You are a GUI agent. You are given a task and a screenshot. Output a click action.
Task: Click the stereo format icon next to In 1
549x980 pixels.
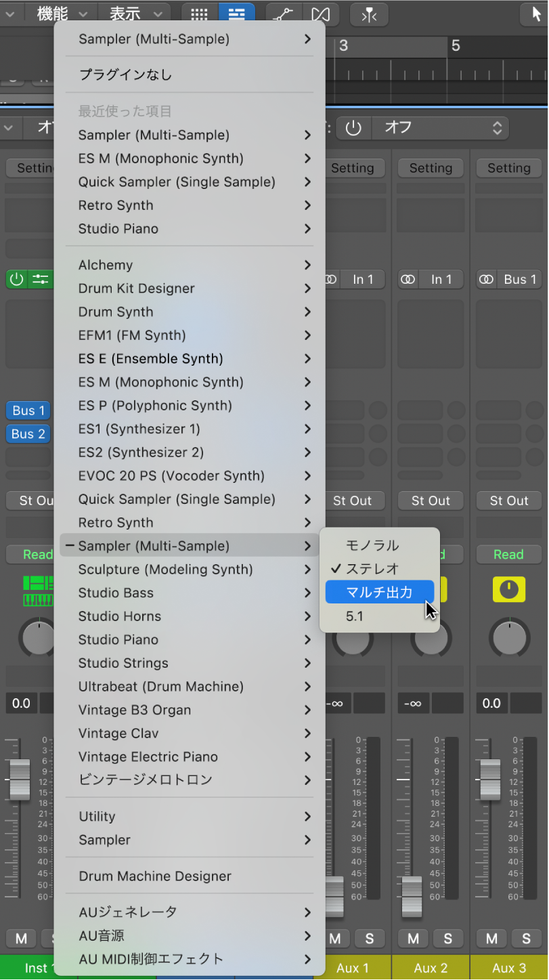[x=408, y=279]
